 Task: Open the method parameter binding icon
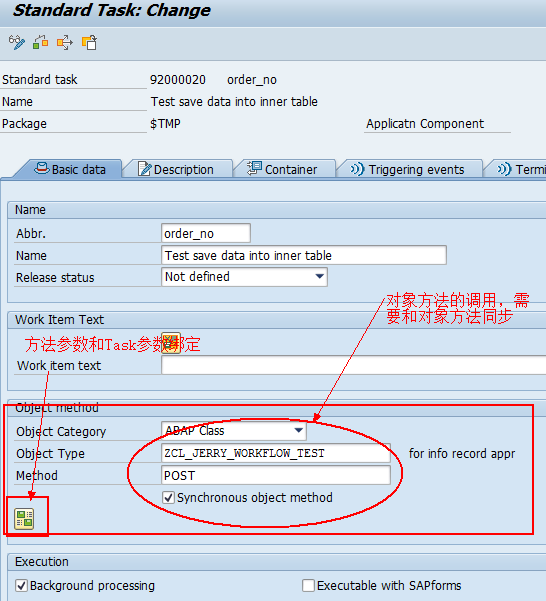coord(24,519)
